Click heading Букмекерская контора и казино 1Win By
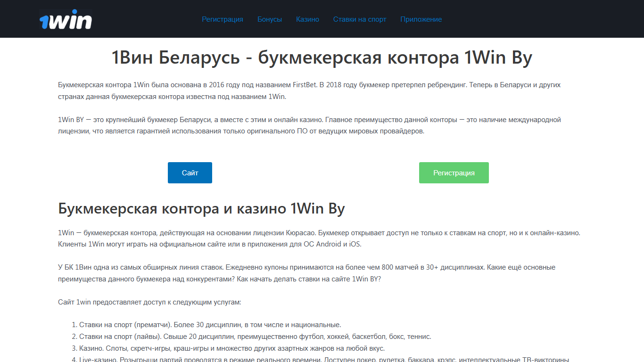Screen dimensions: 644x362 [x=201, y=208]
